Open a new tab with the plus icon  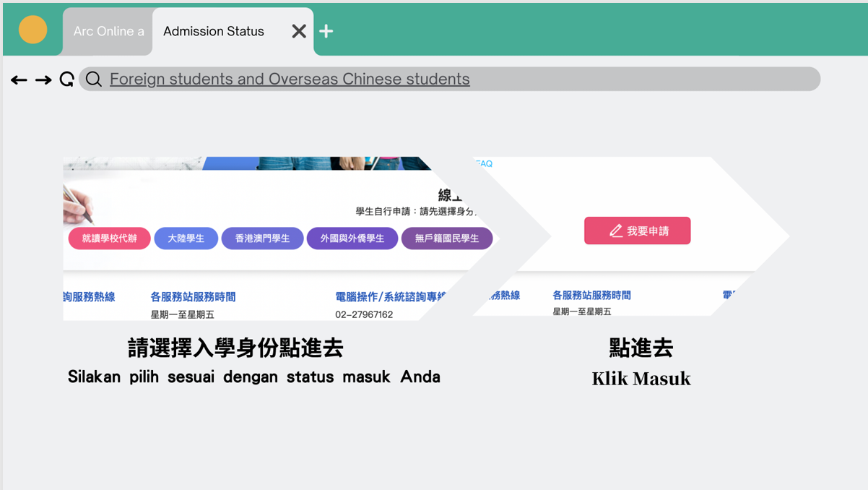coord(326,31)
